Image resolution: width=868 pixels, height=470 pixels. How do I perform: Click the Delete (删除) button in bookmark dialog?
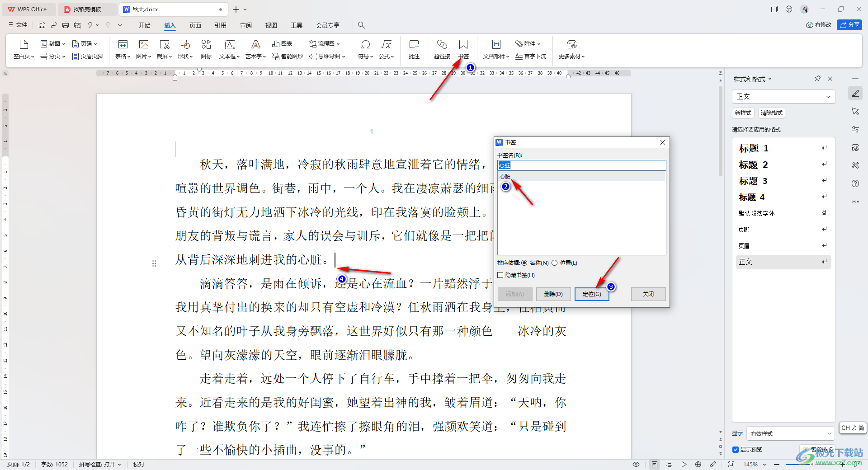[553, 294]
